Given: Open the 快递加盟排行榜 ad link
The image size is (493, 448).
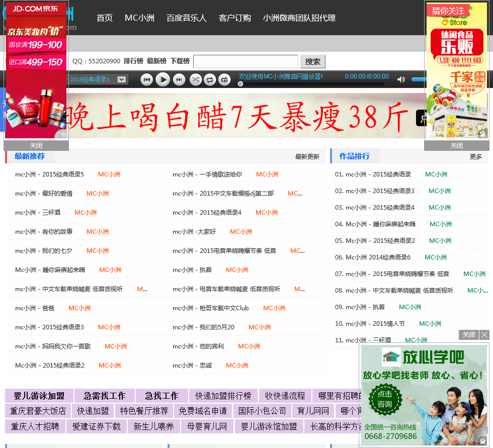Looking at the screenshot, I should (223, 396).
